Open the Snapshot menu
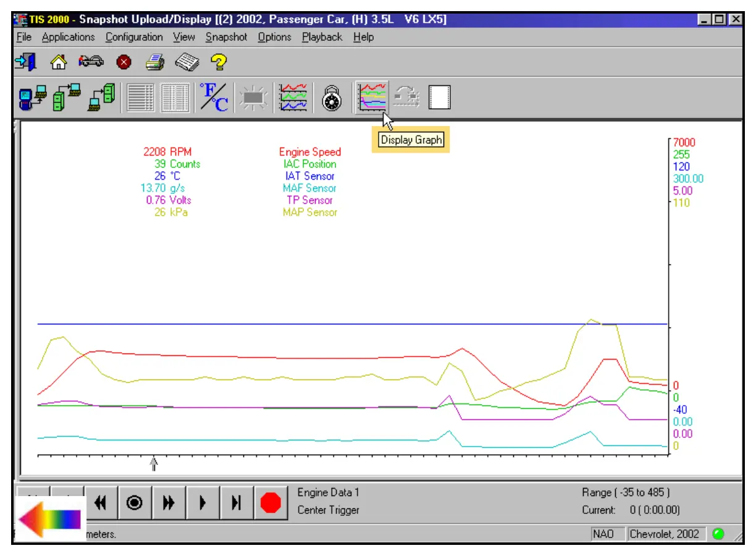756x556 pixels. [226, 37]
